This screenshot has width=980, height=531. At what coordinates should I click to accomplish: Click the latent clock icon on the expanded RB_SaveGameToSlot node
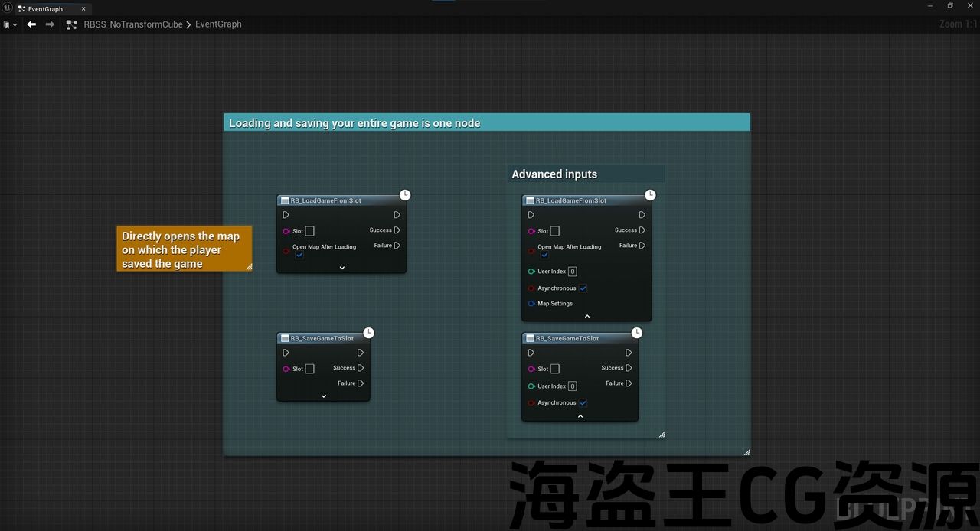coord(637,333)
